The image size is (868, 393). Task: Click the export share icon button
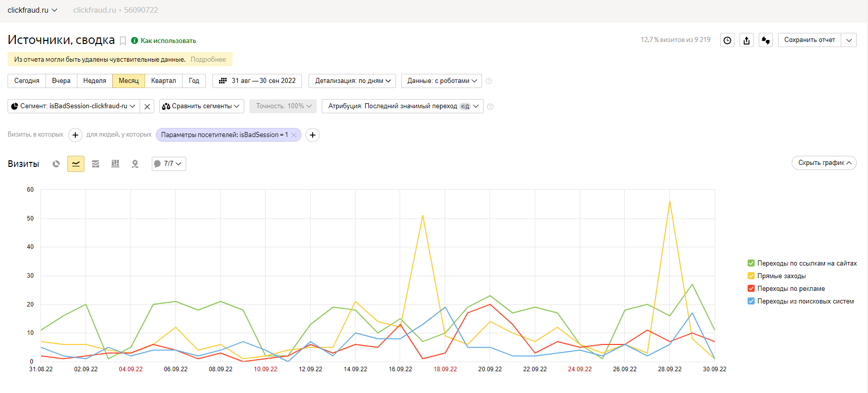click(x=747, y=40)
